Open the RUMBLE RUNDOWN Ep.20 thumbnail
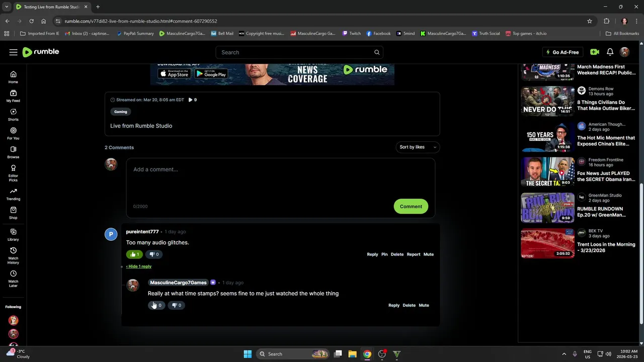Screen dimensions: 644x362 (547, 208)
